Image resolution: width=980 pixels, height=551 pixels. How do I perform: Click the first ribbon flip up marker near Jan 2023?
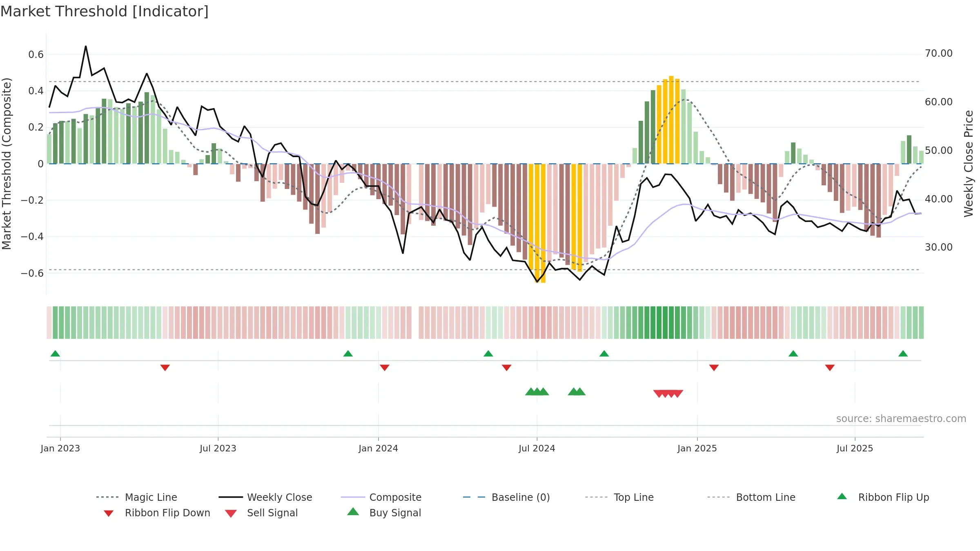55,353
